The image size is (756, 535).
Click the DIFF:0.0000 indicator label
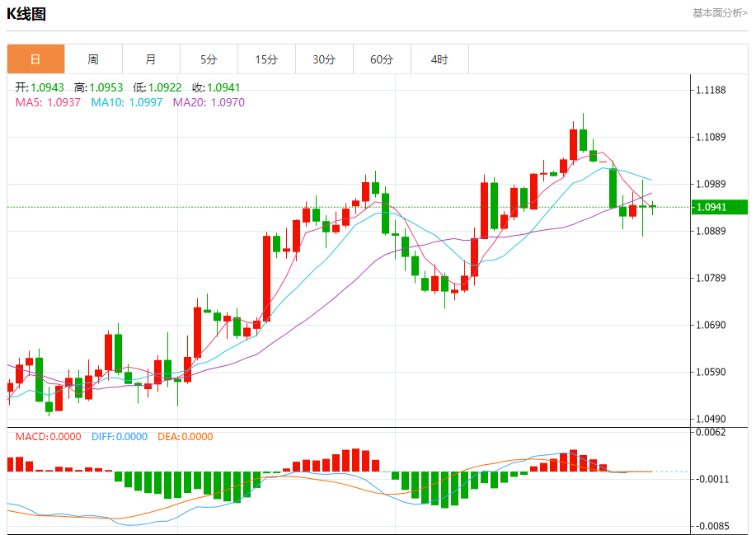(x=120, y=437)
